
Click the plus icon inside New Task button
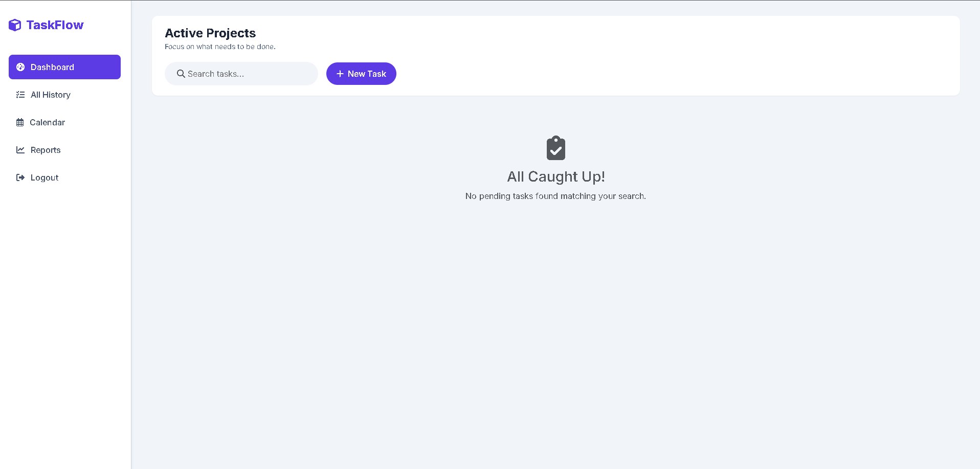[340, 74]
